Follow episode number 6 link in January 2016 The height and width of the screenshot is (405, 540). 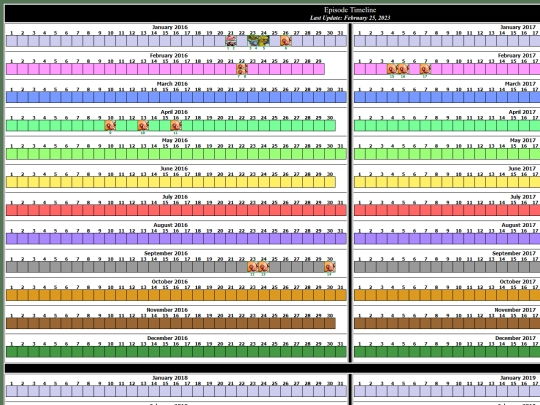(x=285, y=48)
